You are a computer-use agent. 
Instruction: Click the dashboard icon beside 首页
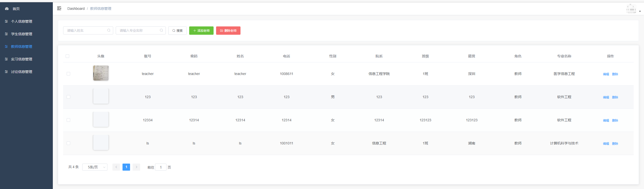click(7, 9)
